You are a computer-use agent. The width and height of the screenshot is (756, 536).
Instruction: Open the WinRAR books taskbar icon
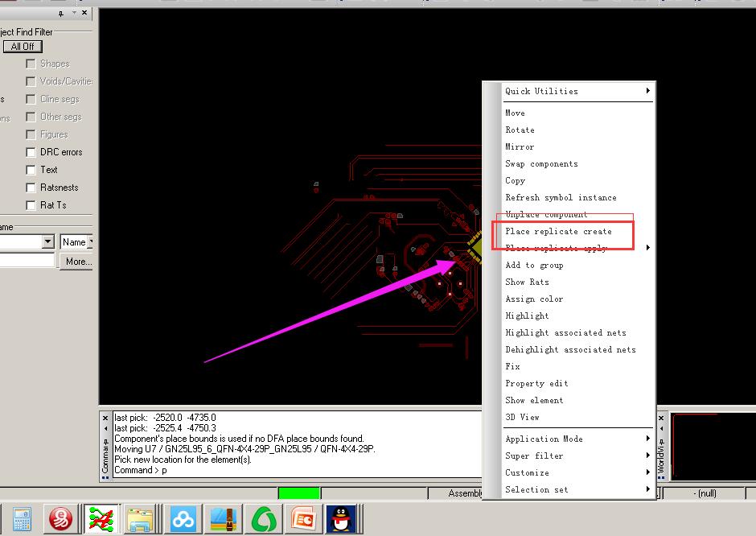[224, 519]
